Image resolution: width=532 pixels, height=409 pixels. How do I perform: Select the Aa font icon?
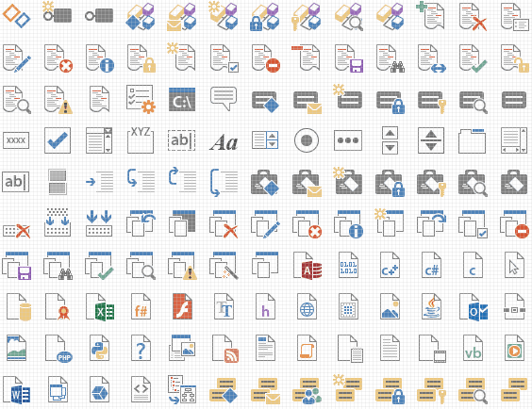[224, 141]
